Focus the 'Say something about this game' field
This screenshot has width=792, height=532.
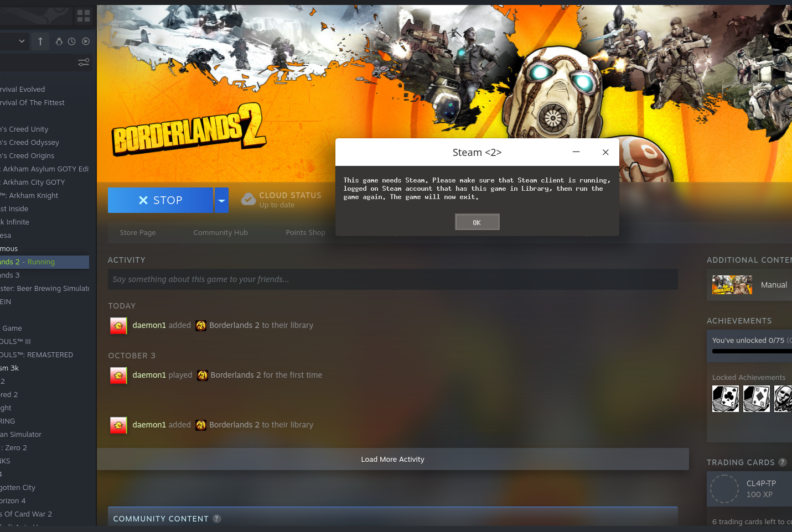(x=393, y=279)
